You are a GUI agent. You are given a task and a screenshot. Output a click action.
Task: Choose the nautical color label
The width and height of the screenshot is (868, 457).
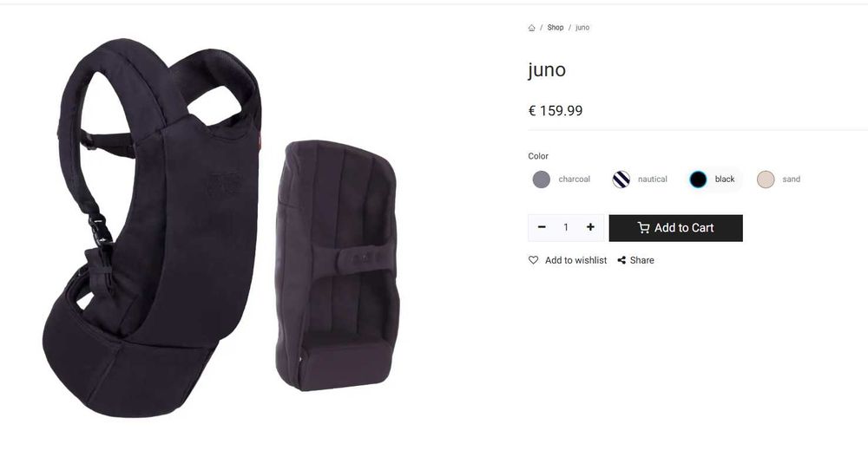[653, 180]
